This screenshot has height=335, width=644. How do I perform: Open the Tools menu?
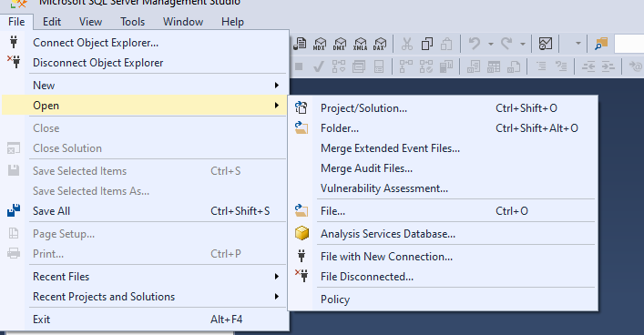pyautogui.click(x=132, y=21)
